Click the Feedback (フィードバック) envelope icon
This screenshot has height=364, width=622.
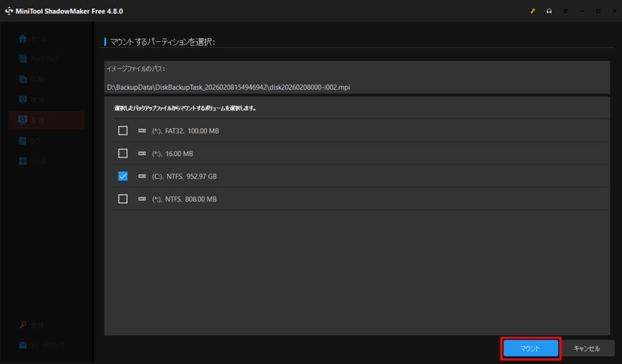click(x=23, y=345)
